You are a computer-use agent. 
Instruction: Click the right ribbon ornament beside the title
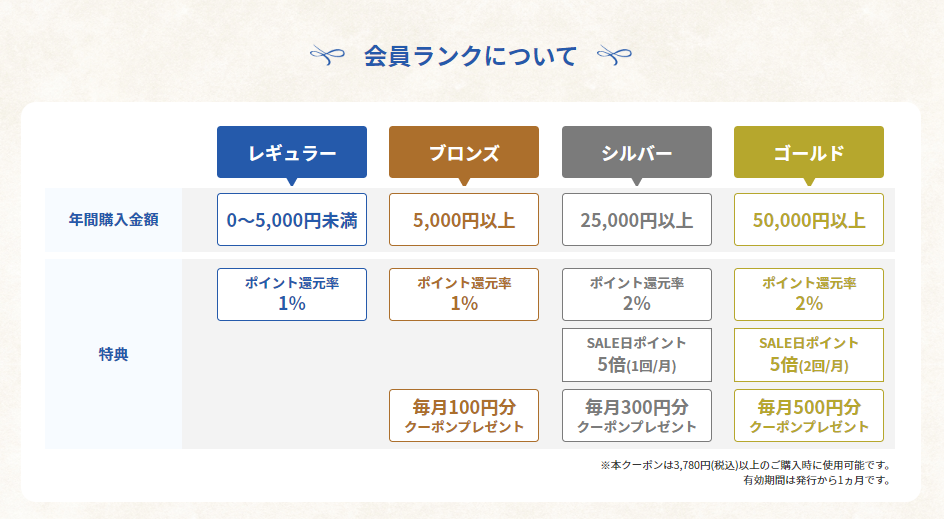[616, 55]
